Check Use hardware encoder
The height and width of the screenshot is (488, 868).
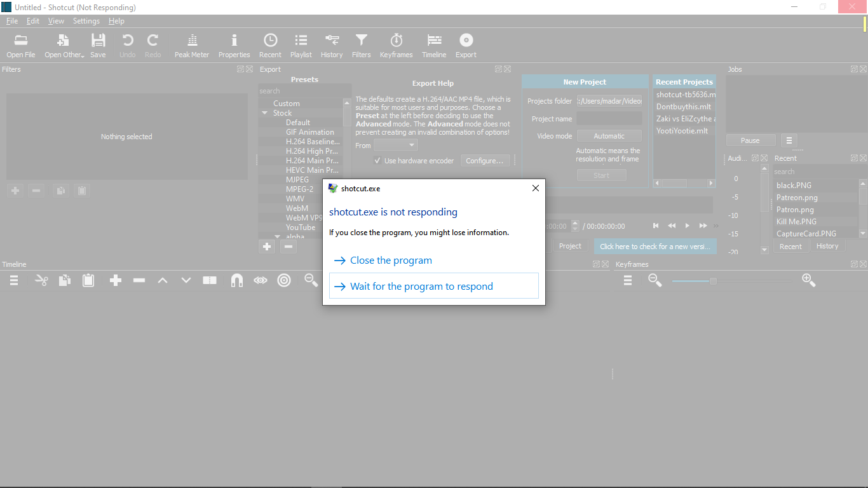377,160
